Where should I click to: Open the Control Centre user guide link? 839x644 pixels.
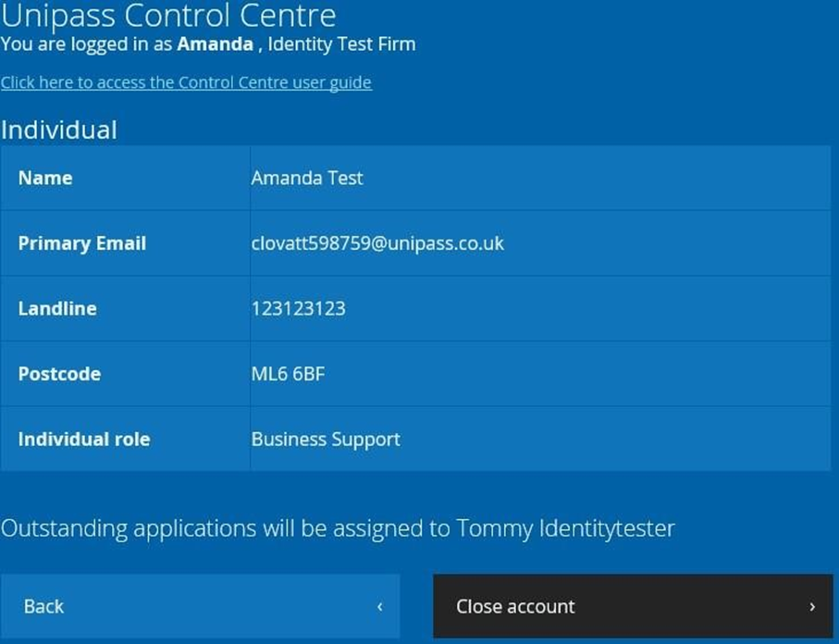186,82
